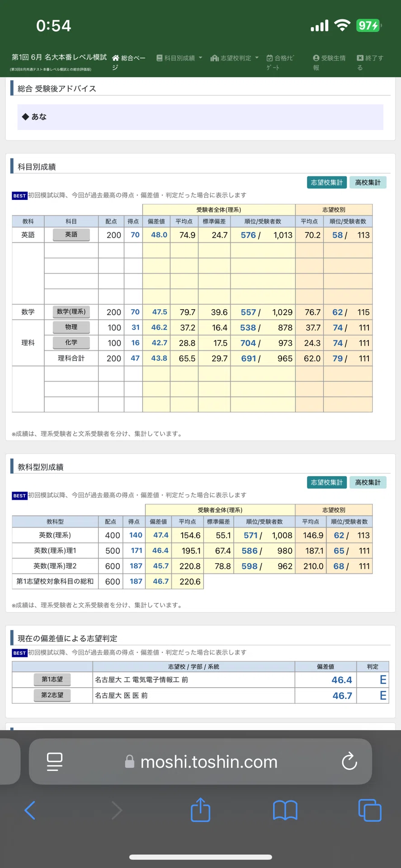Click 志望校集計 button in 教科型別成績 section
The height and width of the screenshot is (868, 401).
[327, 482]
